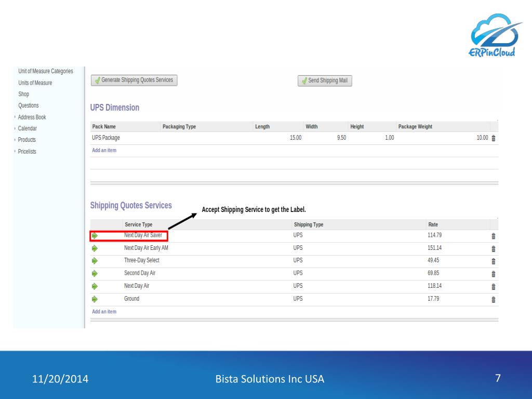The image size is (532, 399).
Task: Delete the Three-Day Select quote
Action: pyautogui.click(x=494, y=261)
